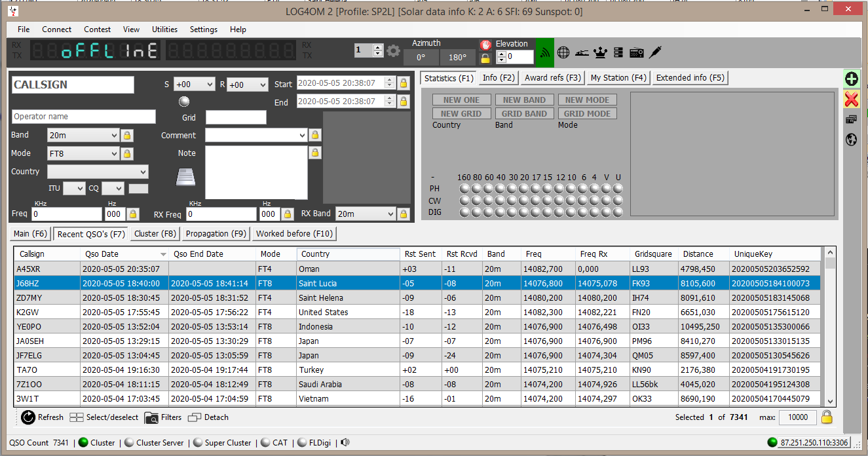The height and width of the screenshot is (456, 868).
Task: Toggle the rotor lock padlock icon
Action: click(485, 58)
